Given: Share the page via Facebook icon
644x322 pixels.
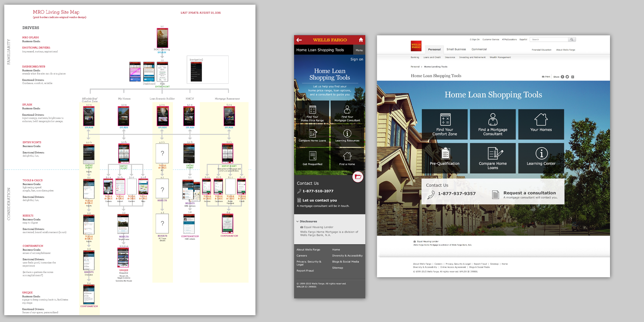Looking at the screenshot, I should point(562,77).
